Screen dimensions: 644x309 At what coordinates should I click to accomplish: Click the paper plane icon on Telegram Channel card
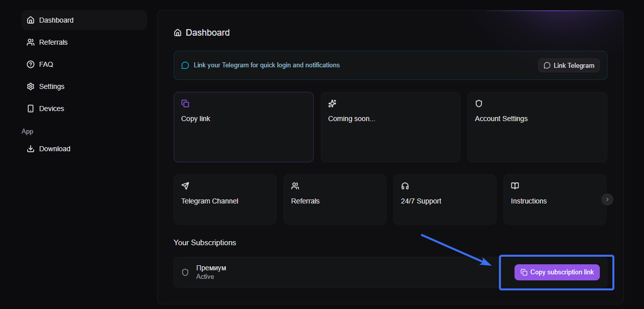tap(185, 186)
